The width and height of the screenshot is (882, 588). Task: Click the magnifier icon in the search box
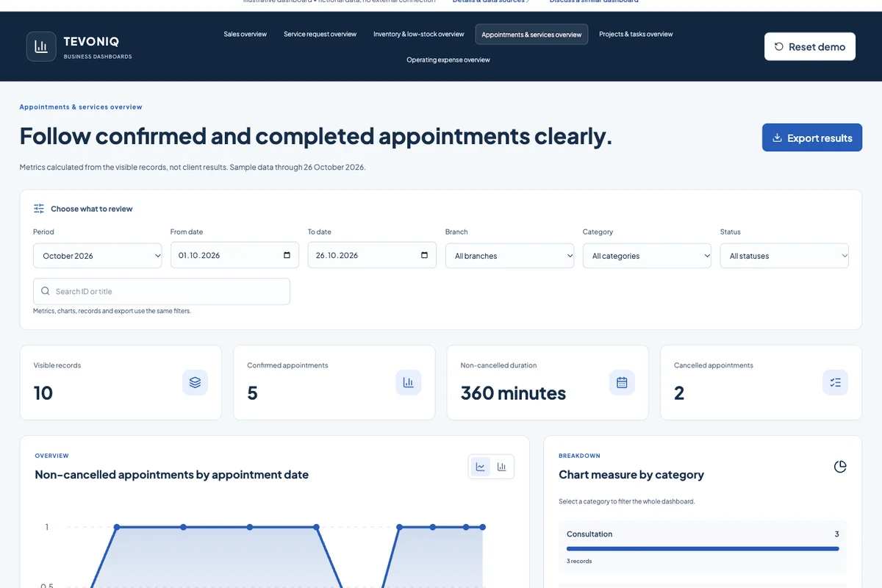coord(46,291)
